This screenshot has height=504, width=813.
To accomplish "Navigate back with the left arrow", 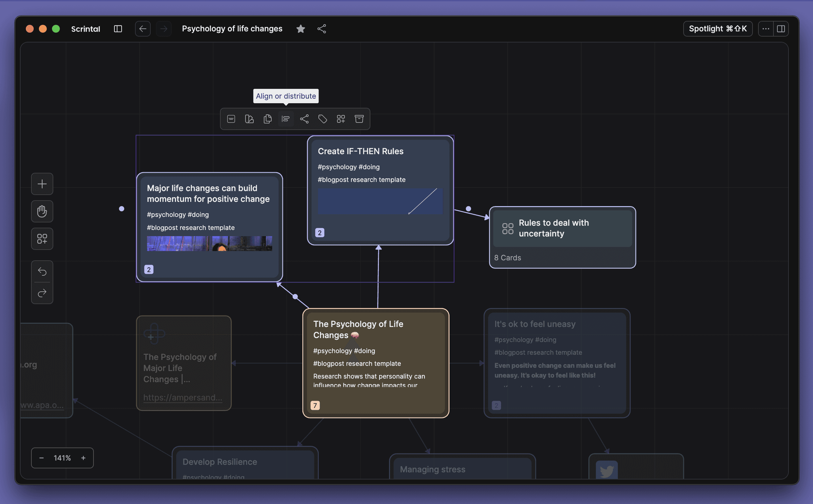I will pyautogui.click(x=143, y=29).
